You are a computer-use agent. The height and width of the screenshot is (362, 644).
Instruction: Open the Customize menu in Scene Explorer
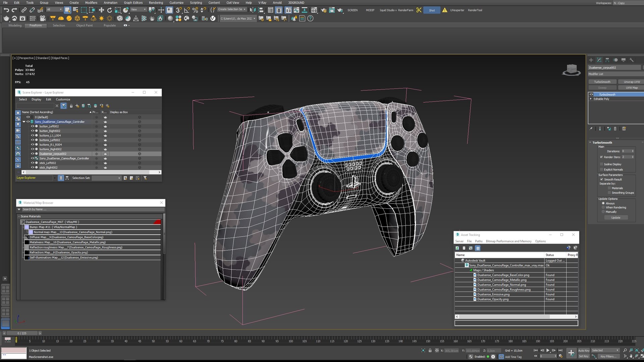tap(63, 100)
